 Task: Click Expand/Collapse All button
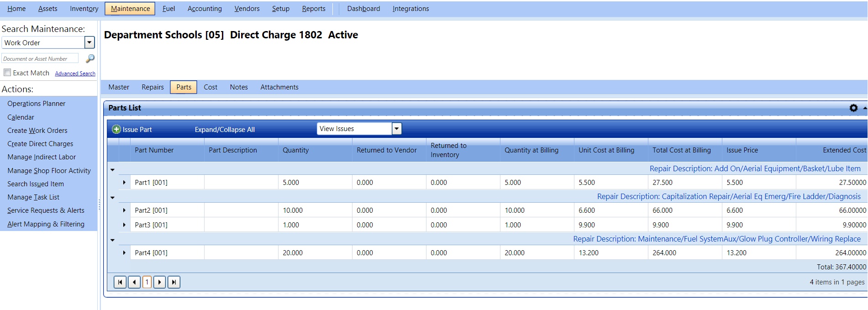pyautogui.click(x=225, y=130)
